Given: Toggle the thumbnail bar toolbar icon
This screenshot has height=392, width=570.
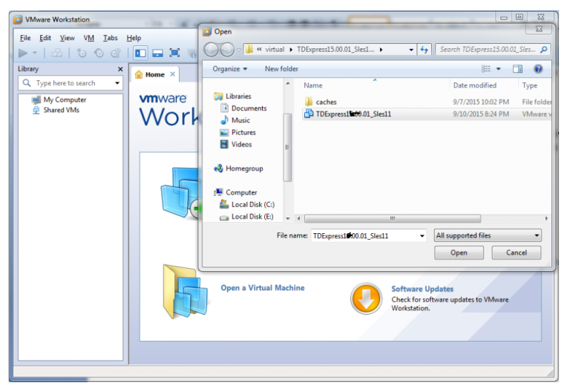Looking at the screenshot, I should [157, 53].
